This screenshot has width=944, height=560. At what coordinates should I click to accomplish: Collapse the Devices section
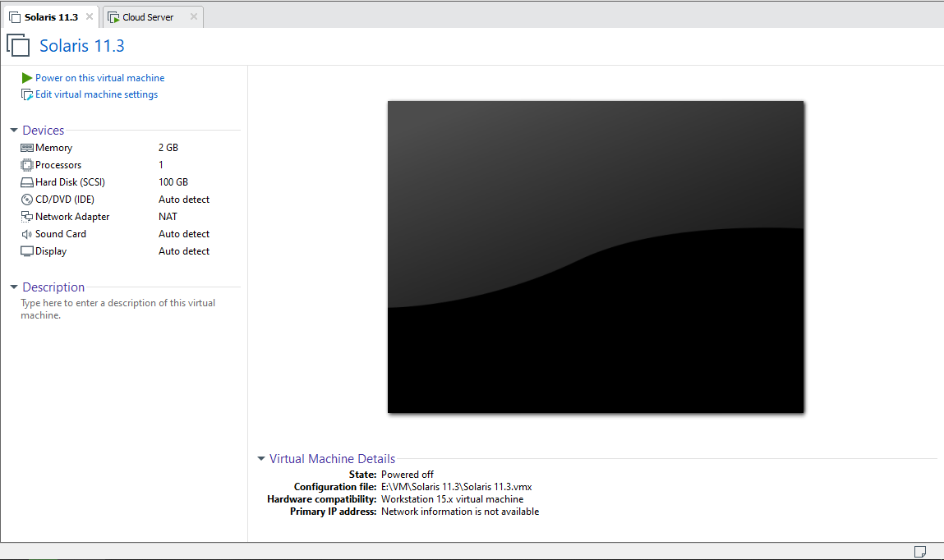[x=13, y=130]
